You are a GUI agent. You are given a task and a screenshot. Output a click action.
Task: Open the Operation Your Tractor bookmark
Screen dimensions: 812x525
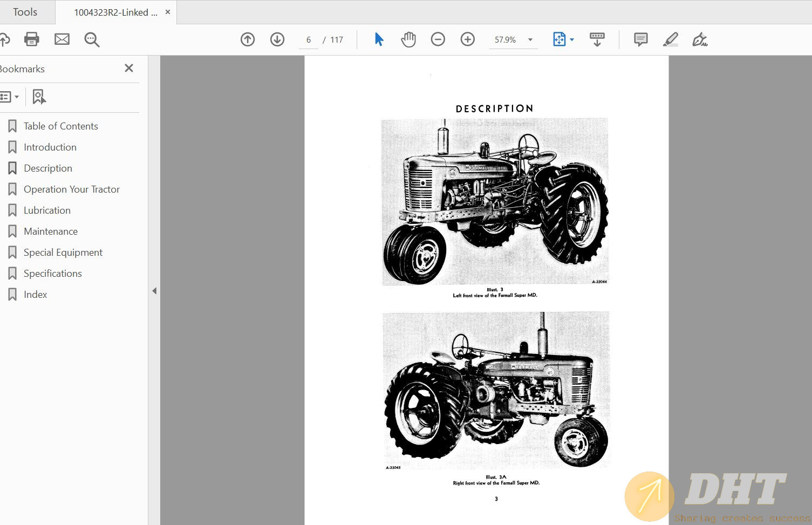[71, 189]
